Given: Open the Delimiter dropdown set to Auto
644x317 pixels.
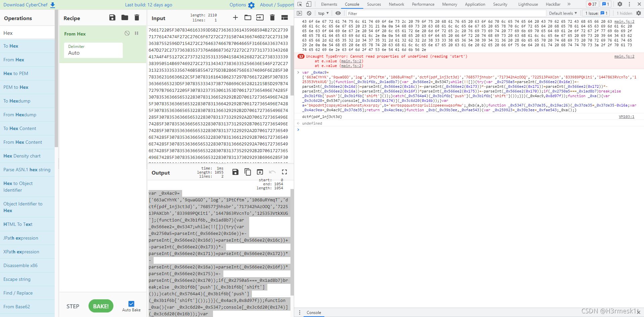Looking at the screenshot, I should coord(93,50).
